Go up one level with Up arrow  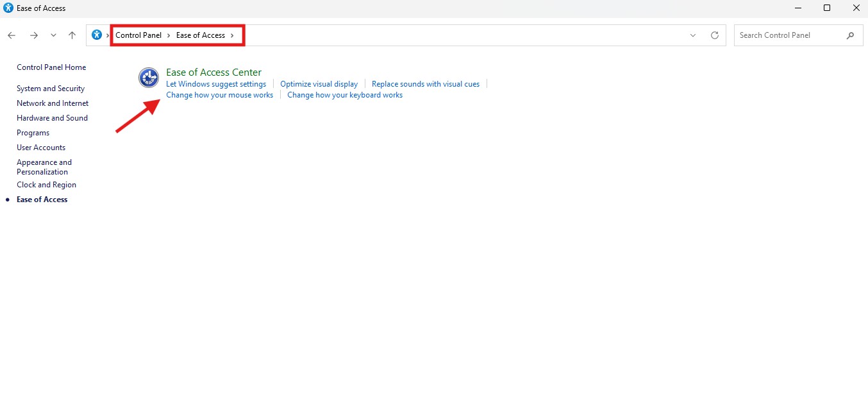(x=72, y=35)
